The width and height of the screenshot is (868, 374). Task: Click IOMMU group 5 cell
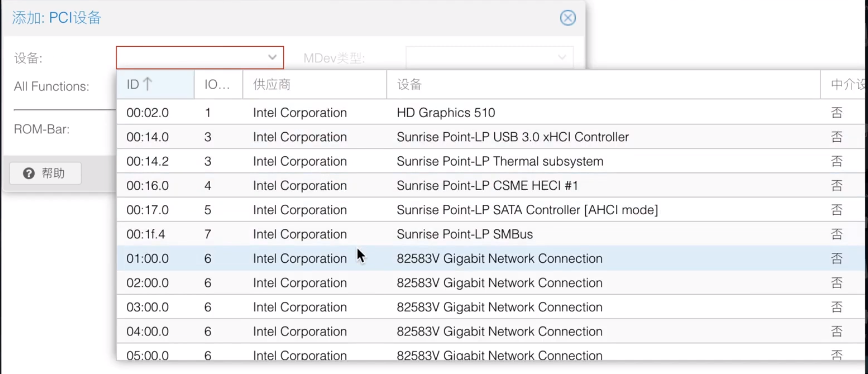(208, 210)
